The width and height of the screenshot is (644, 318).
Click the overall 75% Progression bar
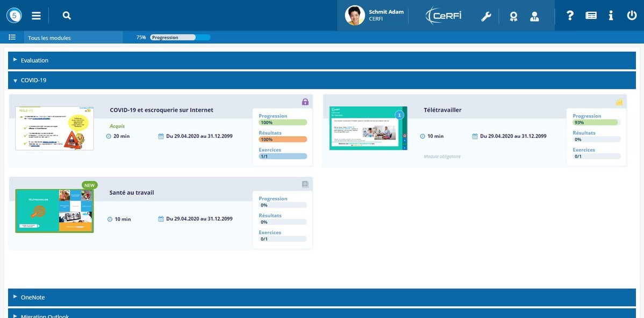(180, 37)
